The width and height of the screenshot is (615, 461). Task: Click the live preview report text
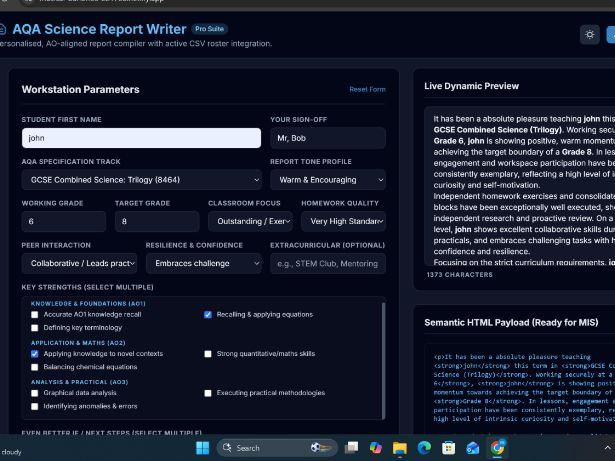pyautogui.click(x=522, y=186)
